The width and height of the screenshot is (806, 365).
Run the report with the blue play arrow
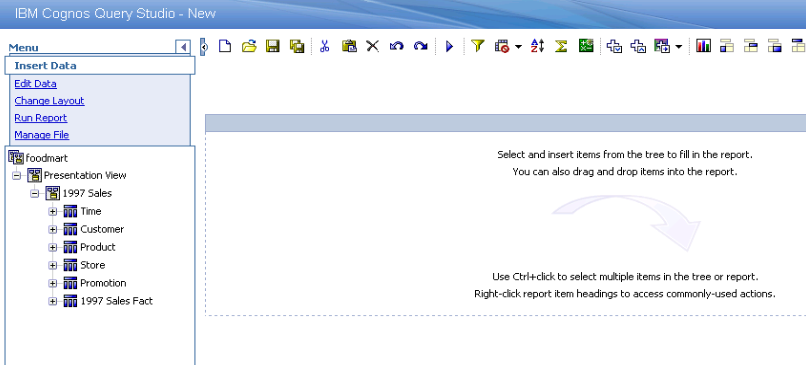click(450, 47)
